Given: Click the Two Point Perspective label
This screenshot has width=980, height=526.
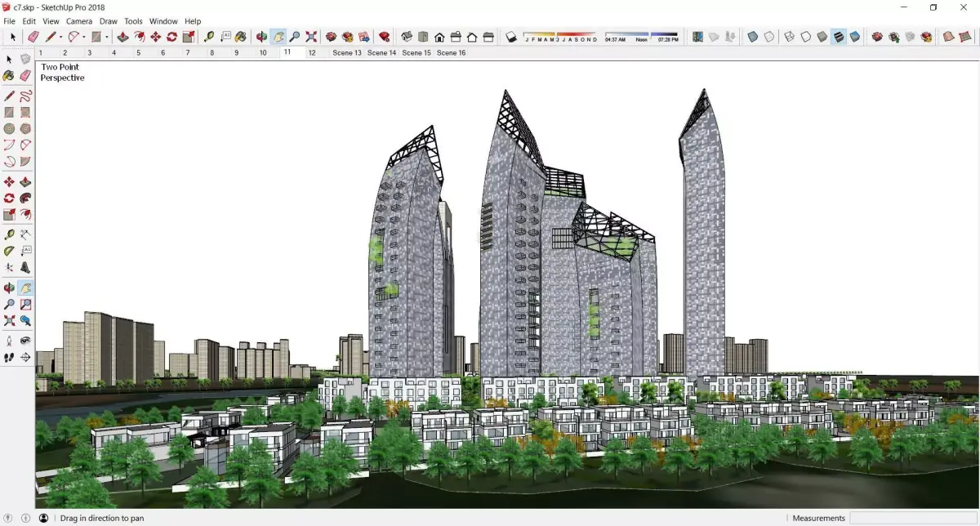Looking at the screenshot, I should click(x=62, y=73).
